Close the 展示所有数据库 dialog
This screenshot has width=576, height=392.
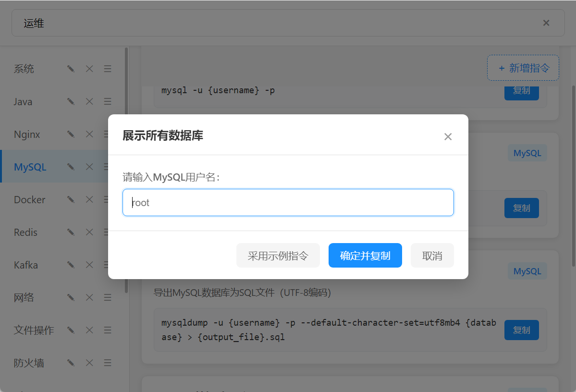coord(448,136)
